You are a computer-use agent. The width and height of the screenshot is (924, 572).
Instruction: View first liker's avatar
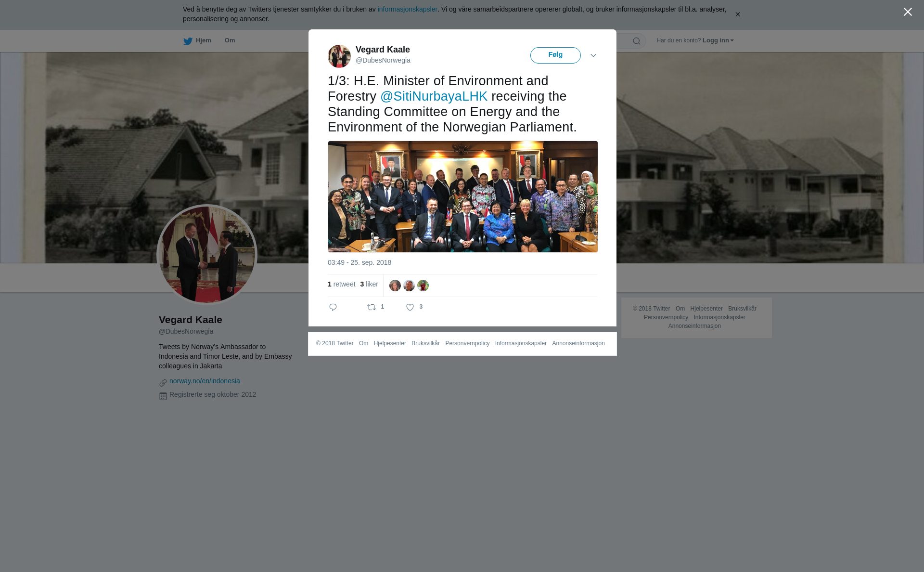pos(395,286)
